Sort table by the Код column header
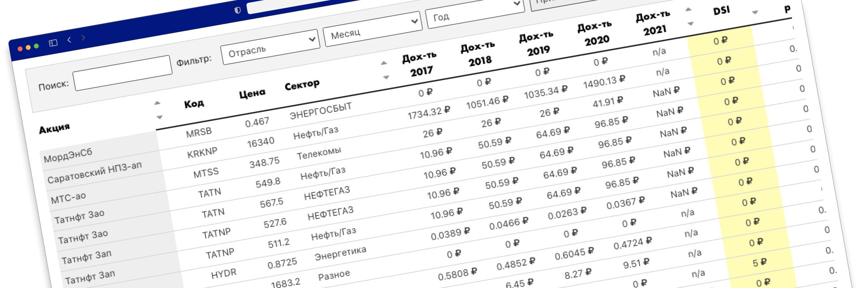868x288 pixels. coord(194,104)
